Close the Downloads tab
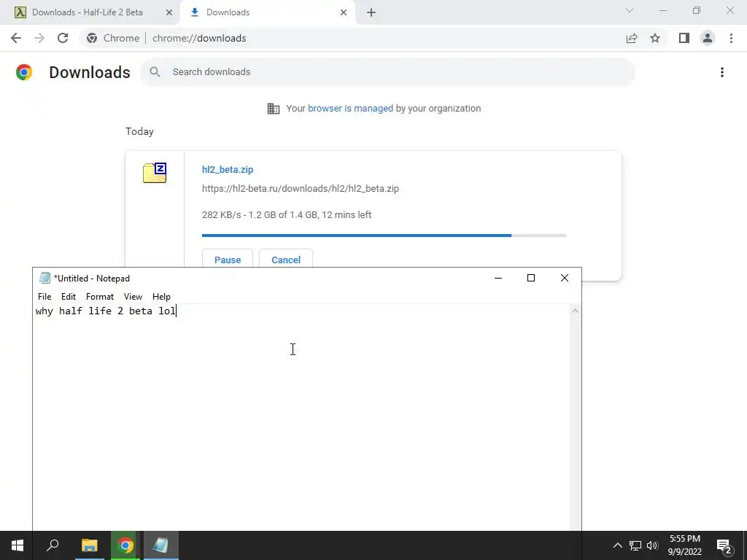This screenshot has height=560, width=747. coord(344,12)
